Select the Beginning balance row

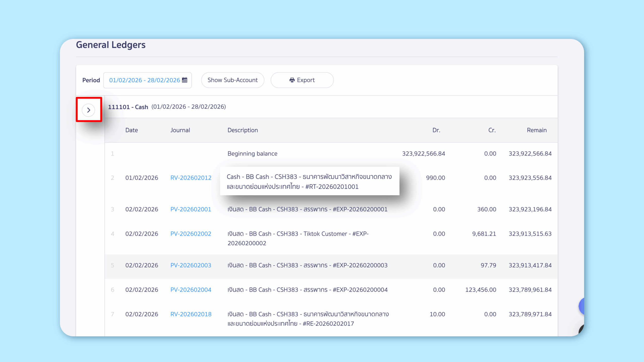click(252, 154)
